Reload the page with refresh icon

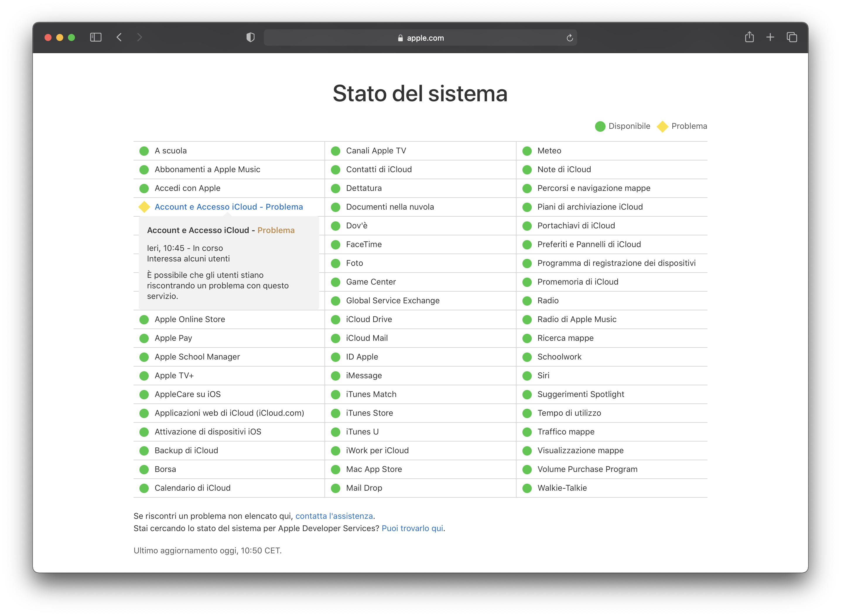pyautogui.click(x=570, y=38)
